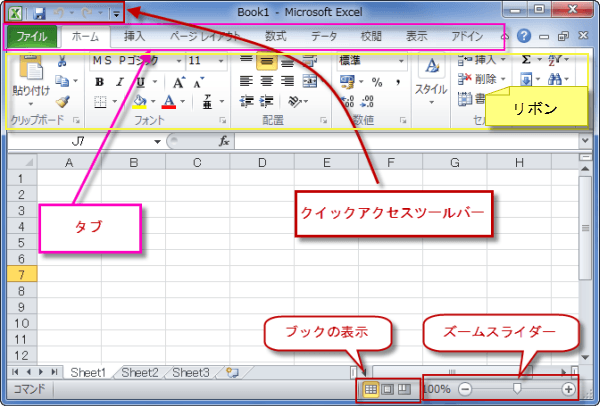The width and height of the screenshot is (600, 406).
Task: Align text left in cell
Action: [246, 81]
